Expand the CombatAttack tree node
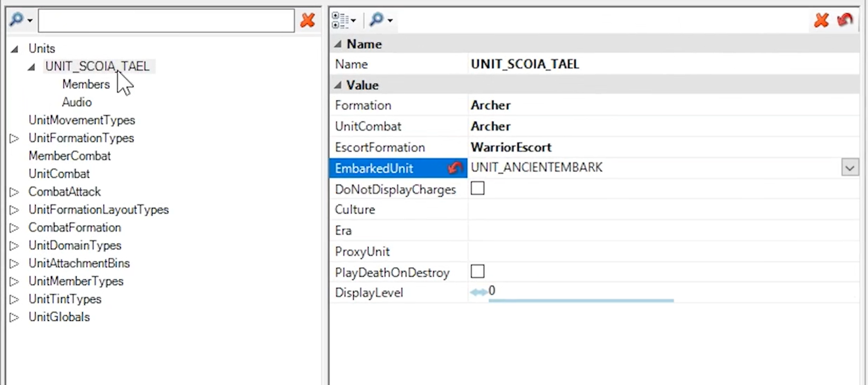 (x=14, y=192)
